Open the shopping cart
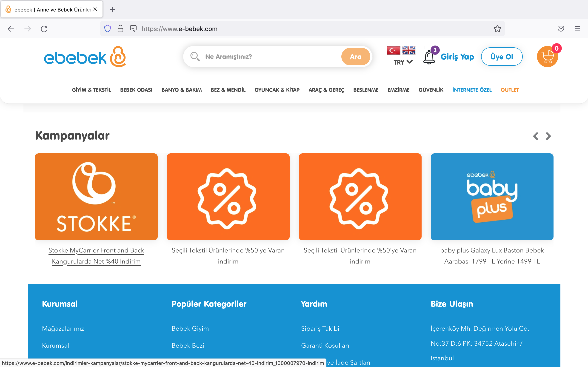This screenshot has height=367, width=588. pyautogui.click(x=547, y=56)
